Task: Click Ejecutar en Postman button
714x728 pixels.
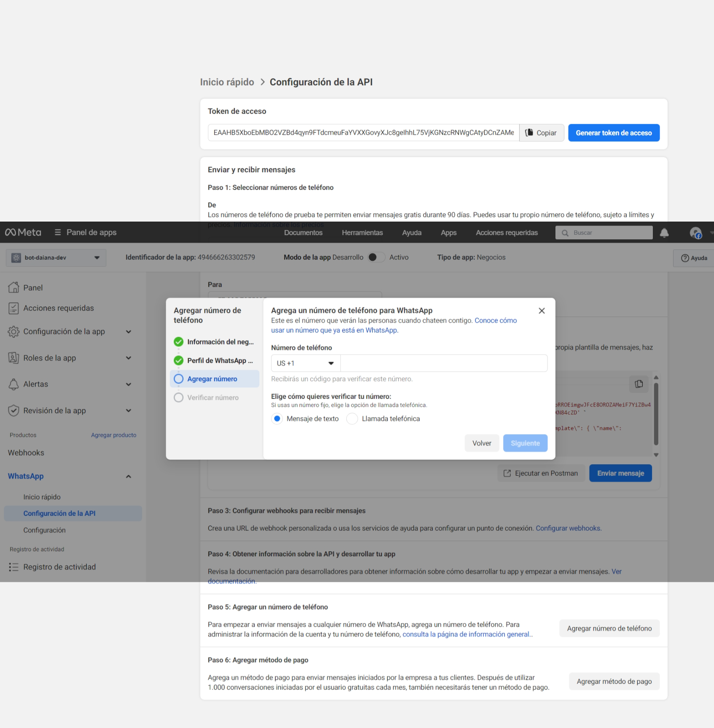Action: (541, 474)
